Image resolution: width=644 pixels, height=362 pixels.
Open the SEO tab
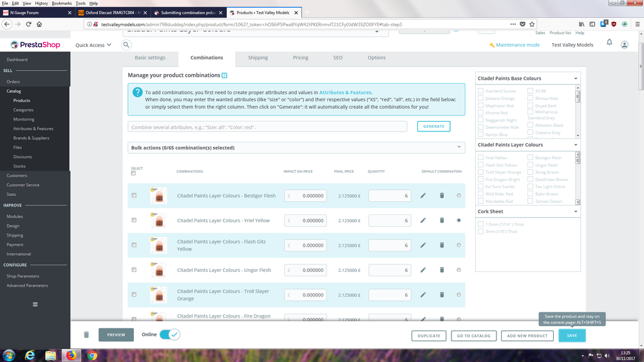(x=338, y=57)
